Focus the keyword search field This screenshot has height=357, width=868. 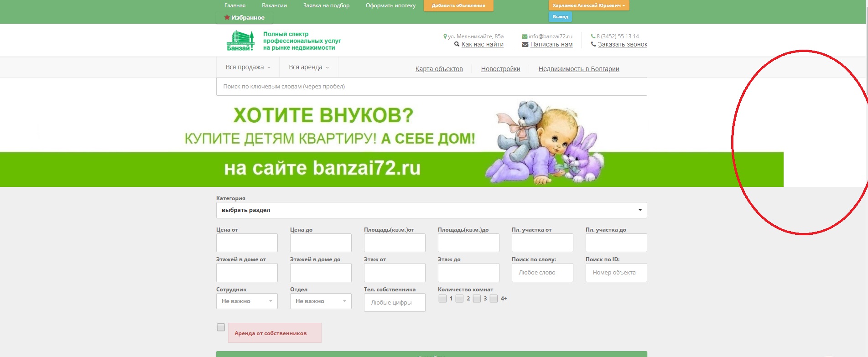click(431, 87)
